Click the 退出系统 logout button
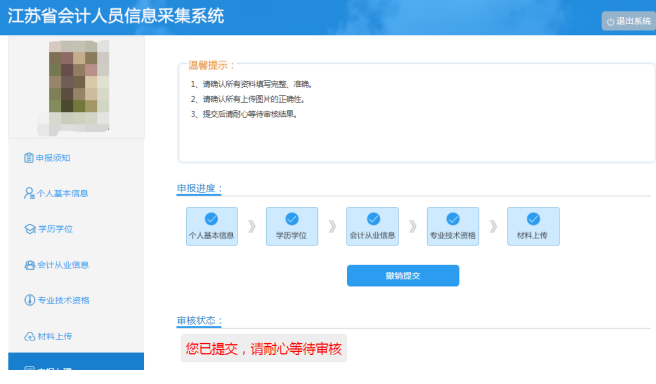Image resolution: width=656 pixels, height=384 pixels. (x=629, y=21)
